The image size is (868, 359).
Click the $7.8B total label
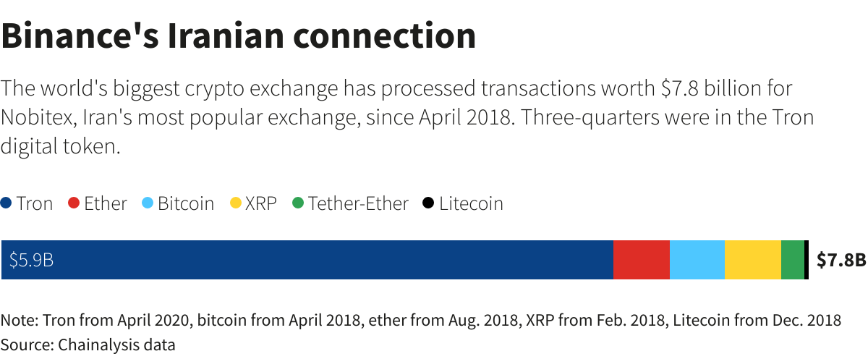point(841,260)
